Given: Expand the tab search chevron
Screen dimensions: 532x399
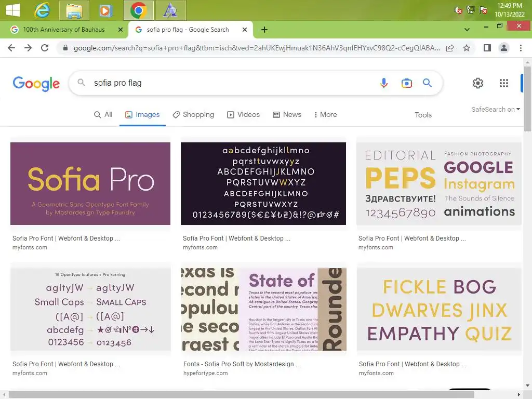Looking at the screenshot, I should pyautogui.click(x=467, y=30).
